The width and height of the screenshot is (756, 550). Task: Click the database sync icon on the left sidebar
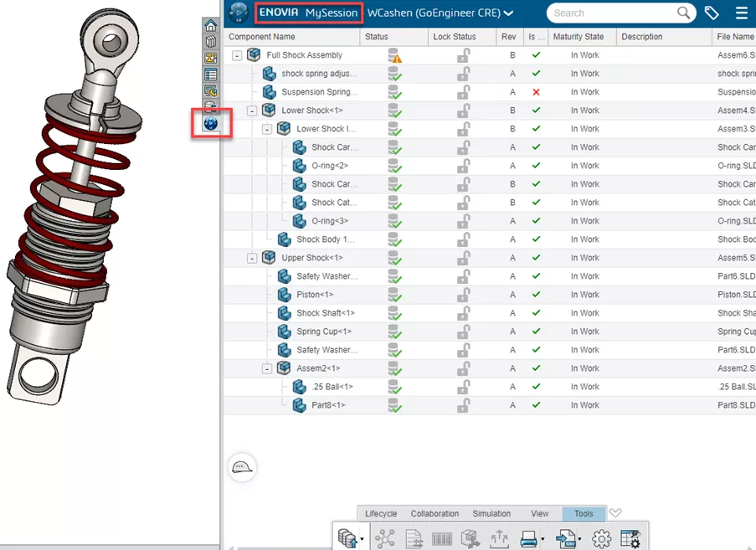(211, 106)
